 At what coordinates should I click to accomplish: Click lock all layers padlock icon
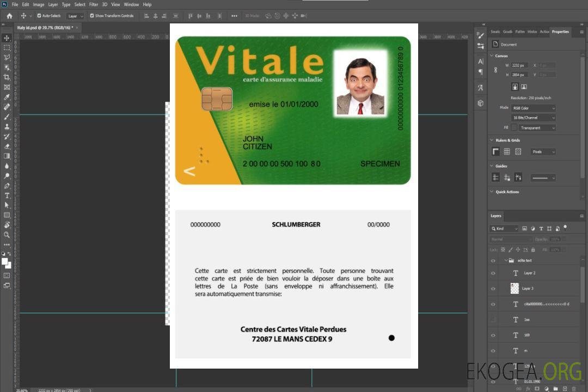click(x=533, y=249)
